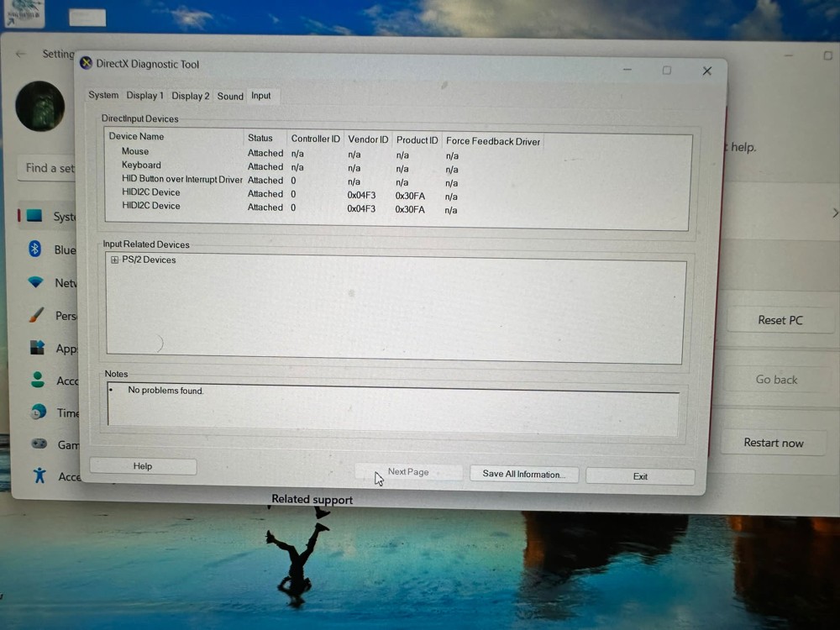Viewport: 840px width, 630px height.
Task: Click the Next Page button
Action: point(408,472)
